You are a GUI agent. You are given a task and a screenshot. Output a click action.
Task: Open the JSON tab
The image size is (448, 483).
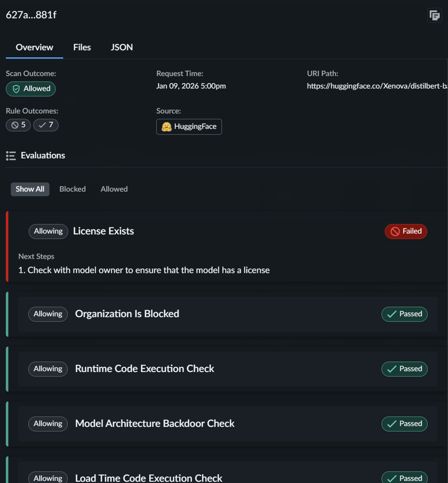coord(122,47)
